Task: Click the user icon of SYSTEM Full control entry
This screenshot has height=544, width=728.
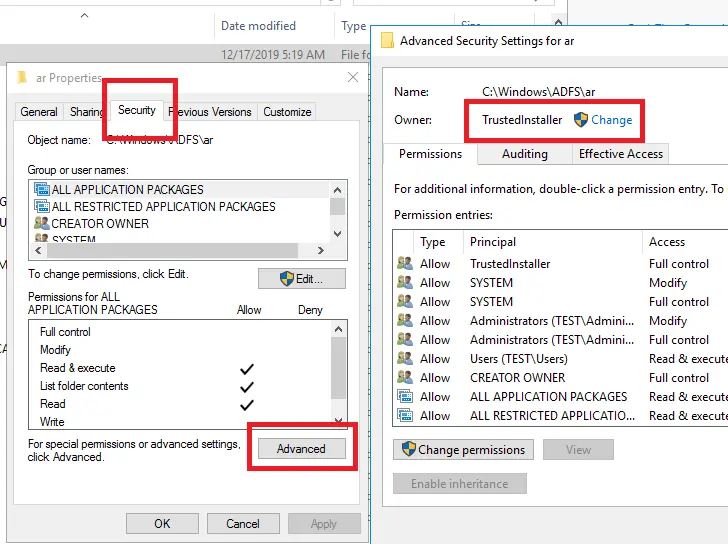Action: (405, 302)
